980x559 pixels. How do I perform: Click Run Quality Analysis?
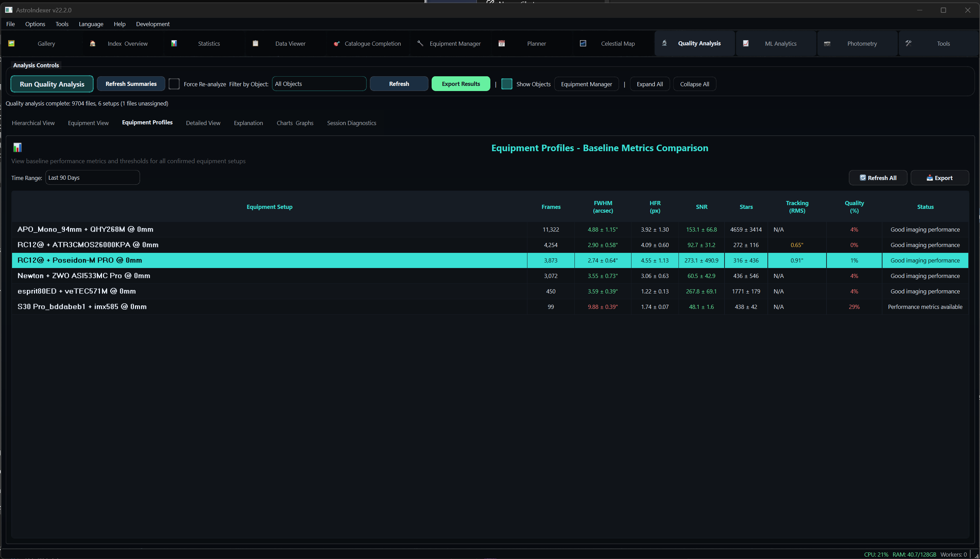52,84
